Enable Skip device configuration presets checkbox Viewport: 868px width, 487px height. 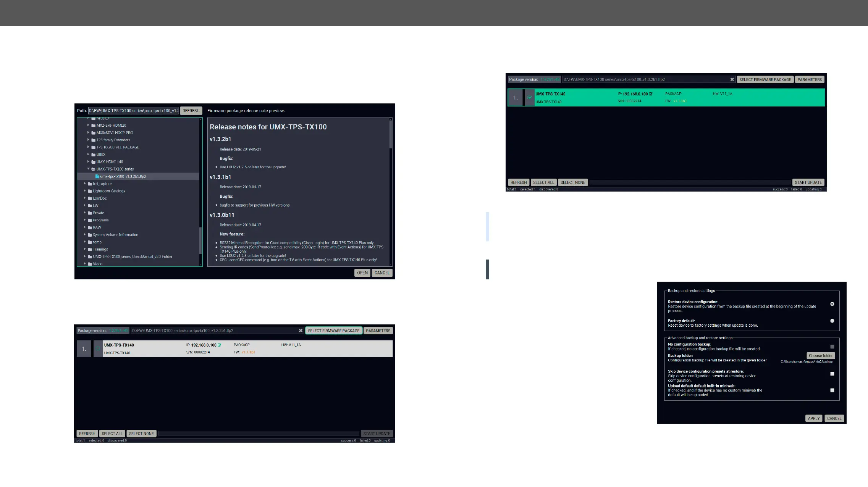click(832, 374)
